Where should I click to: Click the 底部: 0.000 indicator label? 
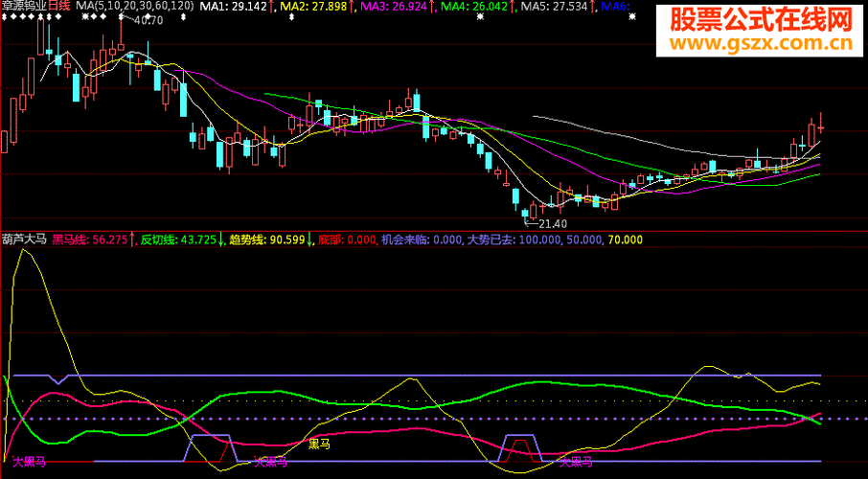[x=346, y=239]
